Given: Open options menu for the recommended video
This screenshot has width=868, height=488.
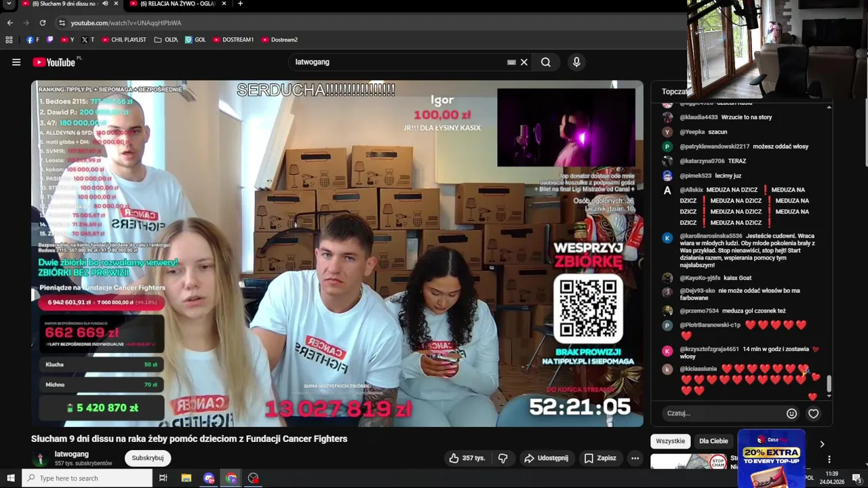Looking at the screenshot, I should [x=829, y=460].
